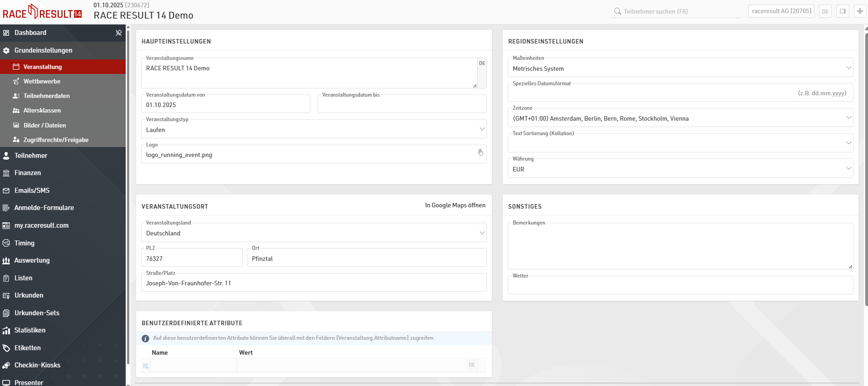Screen dimensions: 868x386
Task: Click the pin icon next to Dashboard
Action: pos(118,33)
